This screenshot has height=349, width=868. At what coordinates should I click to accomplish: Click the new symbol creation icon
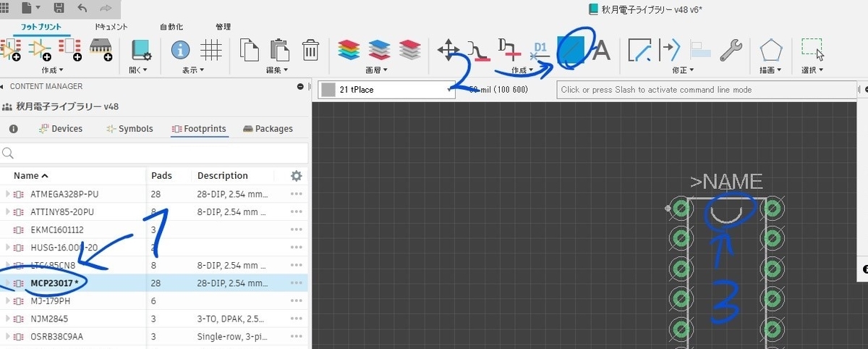39,49
